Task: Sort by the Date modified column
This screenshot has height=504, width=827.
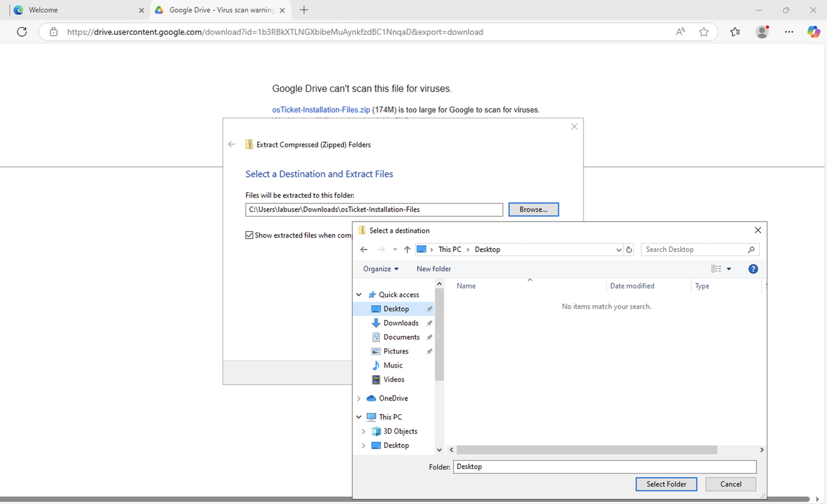Action: pyautogui.click(x=632, y=286)
